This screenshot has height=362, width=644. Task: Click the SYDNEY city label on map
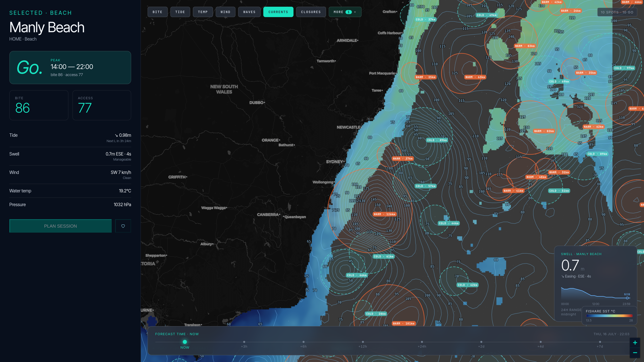tap(334, 162)
